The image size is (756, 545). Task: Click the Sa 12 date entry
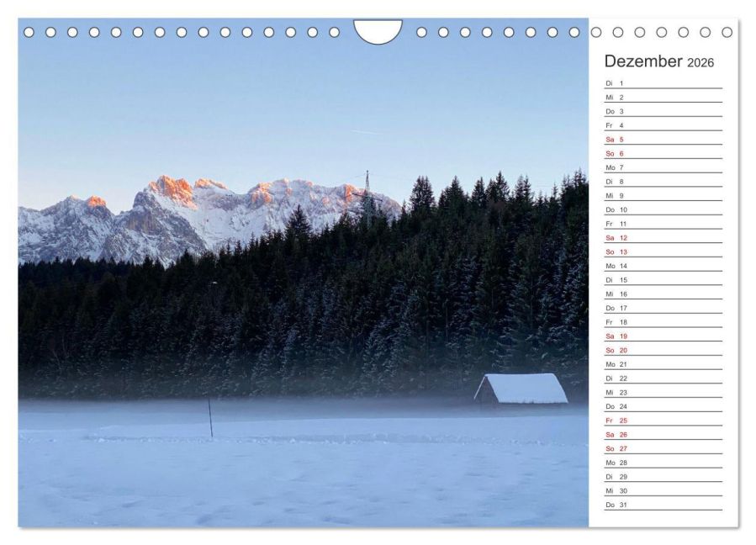click(663, 238)
